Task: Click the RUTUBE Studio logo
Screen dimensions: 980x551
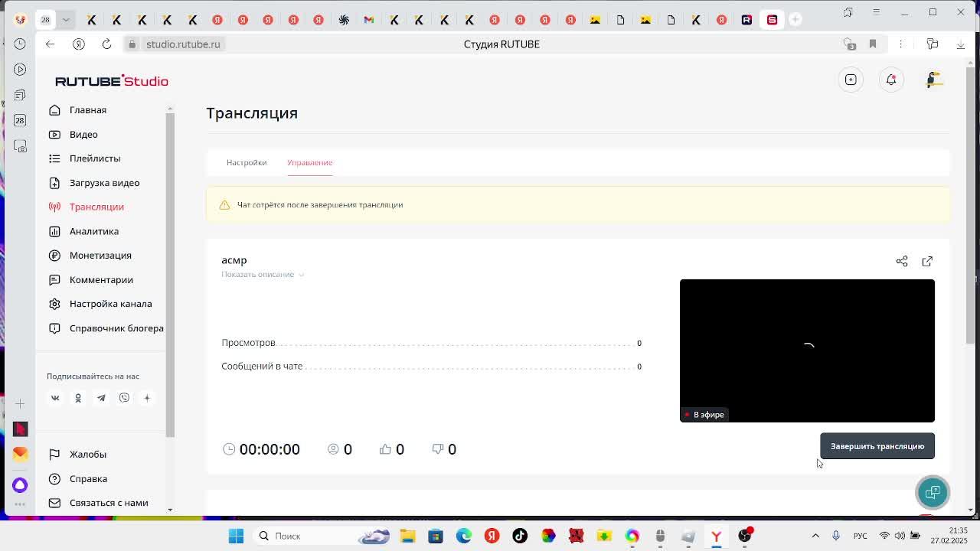Action: pos(112,81)
